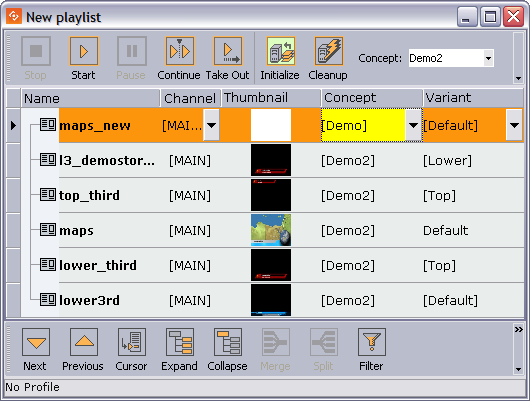This screenshot has height=401, width=530.
Task: Click the maps_new element icon
Action: (x=48, y=124)
